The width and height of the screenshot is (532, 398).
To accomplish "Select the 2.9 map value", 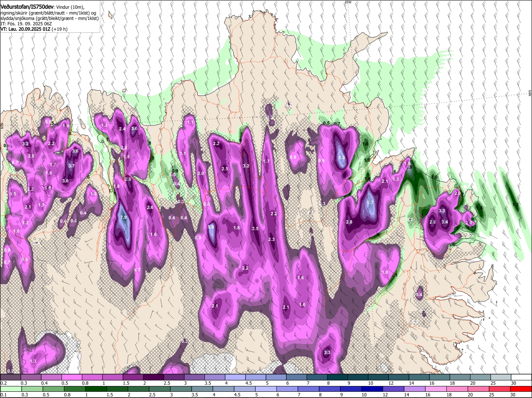I will tap(128, 179).
